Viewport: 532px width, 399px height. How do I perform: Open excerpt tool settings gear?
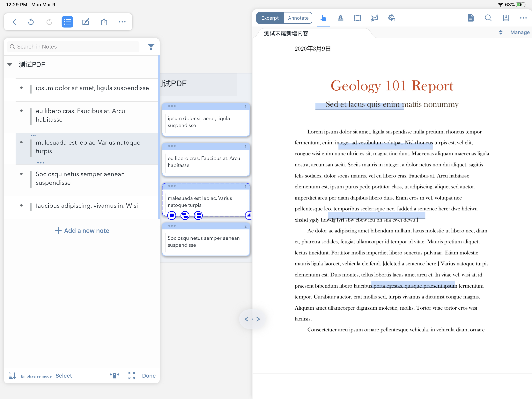pos(392,18)
